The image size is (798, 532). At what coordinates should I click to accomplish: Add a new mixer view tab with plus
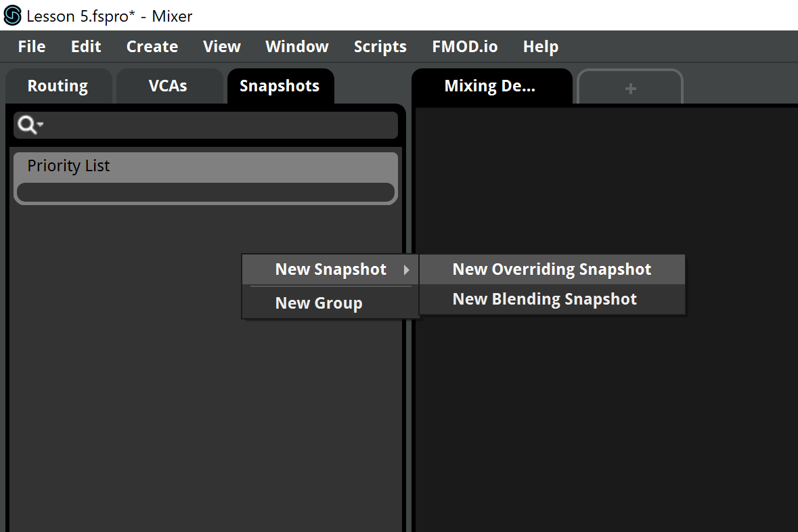(x=631, y=87)
